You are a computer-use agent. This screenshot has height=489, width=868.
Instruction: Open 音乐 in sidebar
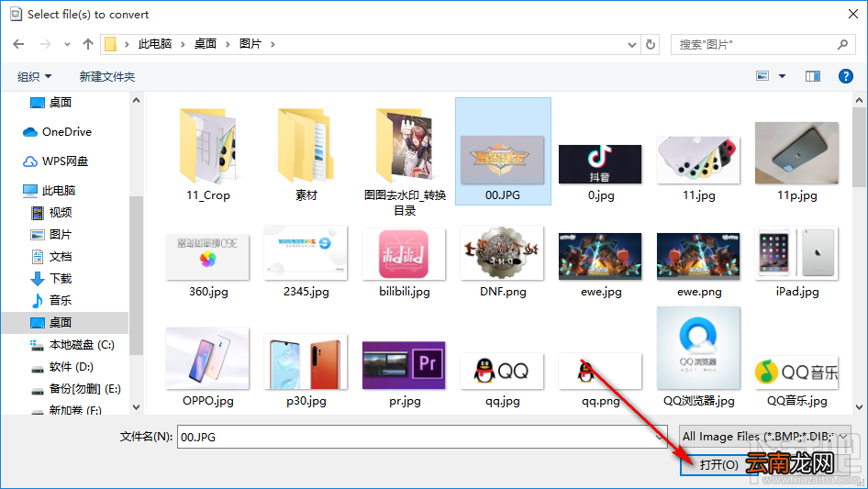point(51,301)
